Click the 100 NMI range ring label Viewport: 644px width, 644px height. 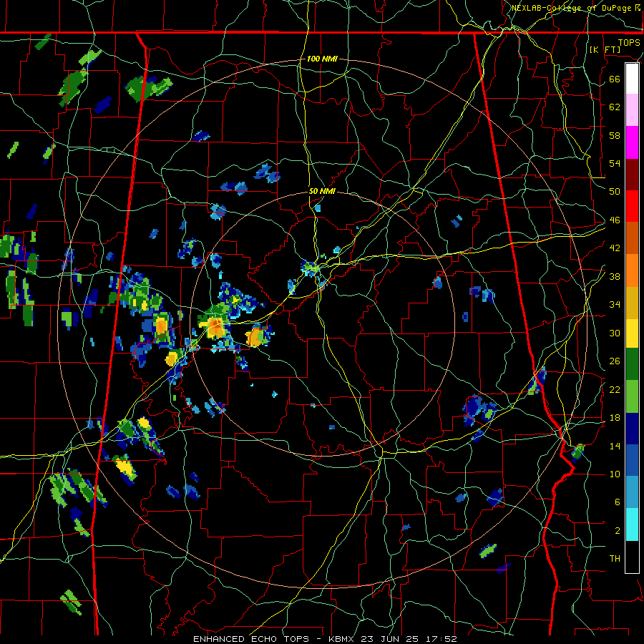(x=322, y=59)
